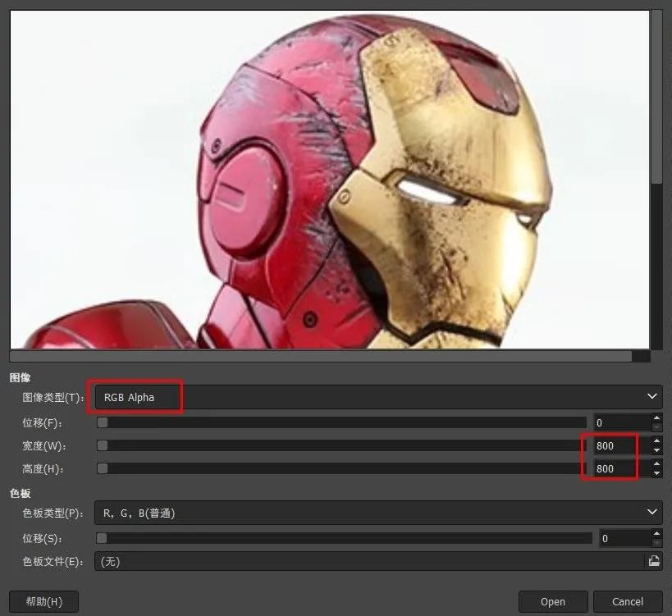Click the image offset 位移(F) slider handle

pos(103,422)
